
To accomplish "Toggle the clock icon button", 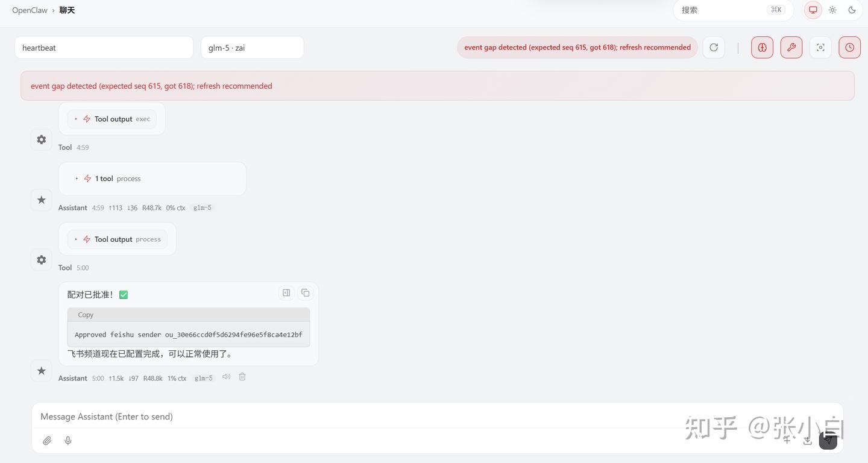I will click(849, 48).
